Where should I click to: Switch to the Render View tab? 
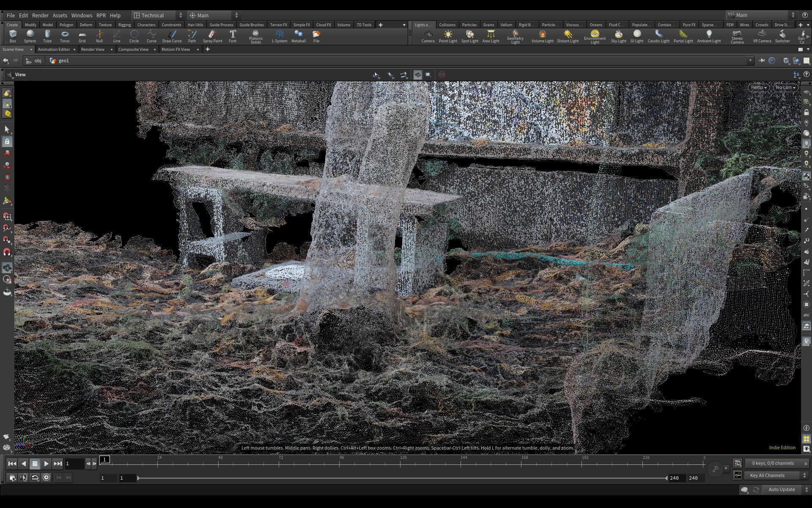93,50
